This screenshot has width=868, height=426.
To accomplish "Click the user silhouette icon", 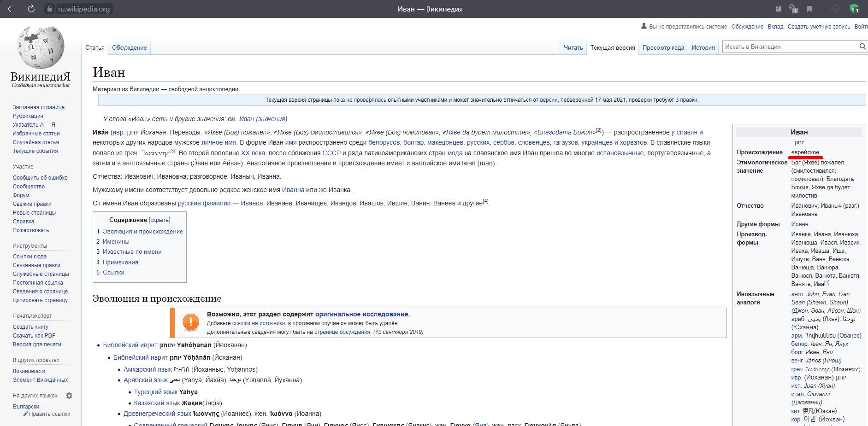I will [x=644, y=26].
